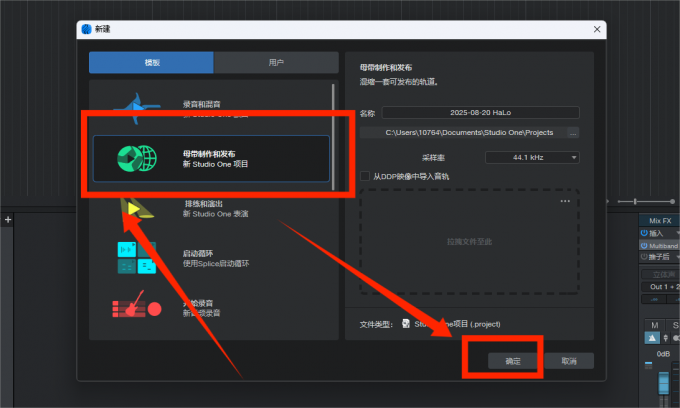The width and height of the screenshot is (680, 408).
Task: Browse project folder with the … button
Action: pyautogui.click(x=573, y=133)
